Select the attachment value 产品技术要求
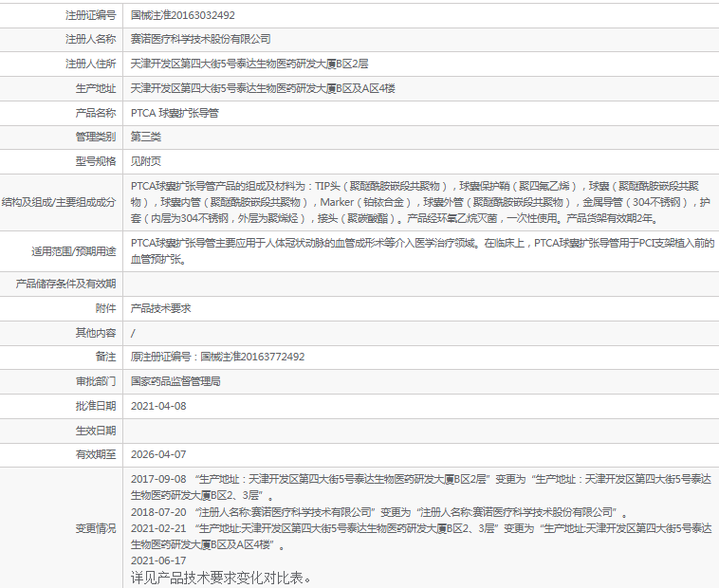Image resolution: width=719 pixels, height=588 pixels. click(x=160, y=308)
